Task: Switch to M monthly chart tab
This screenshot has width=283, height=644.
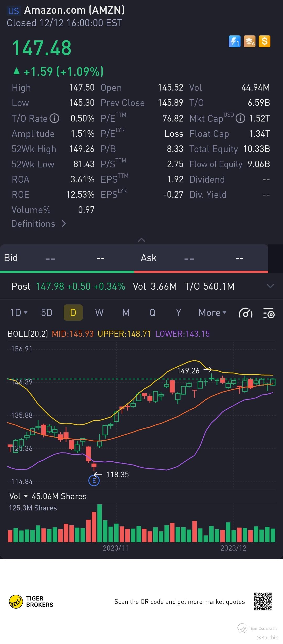Action: (x=126, y=313)
